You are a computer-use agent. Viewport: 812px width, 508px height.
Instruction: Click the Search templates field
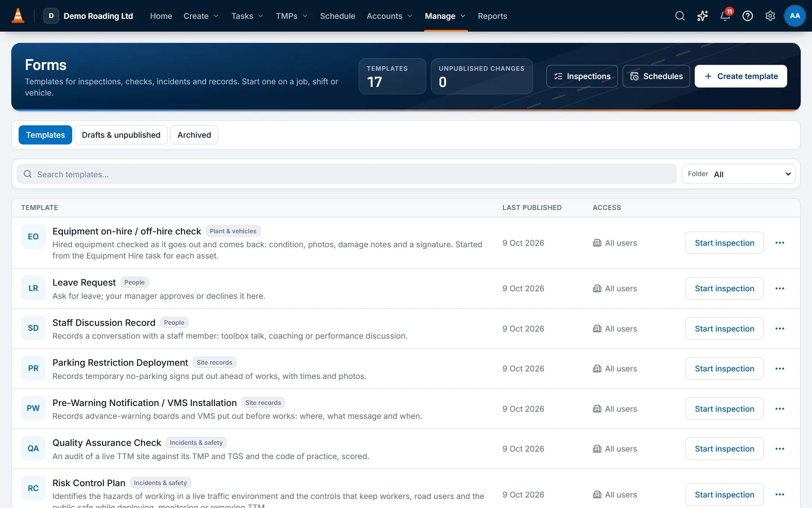click(346, 174)
